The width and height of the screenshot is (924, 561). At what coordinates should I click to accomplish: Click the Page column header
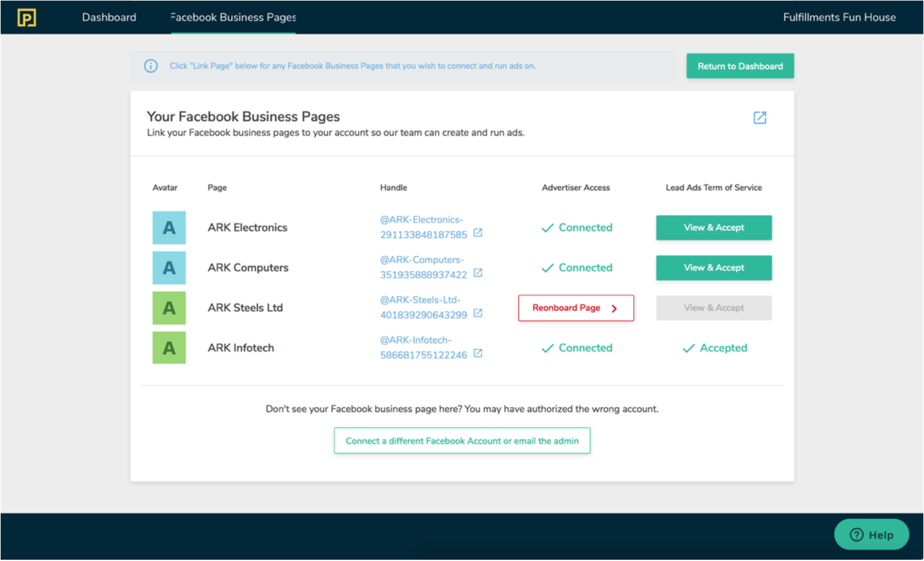[217, 188]
